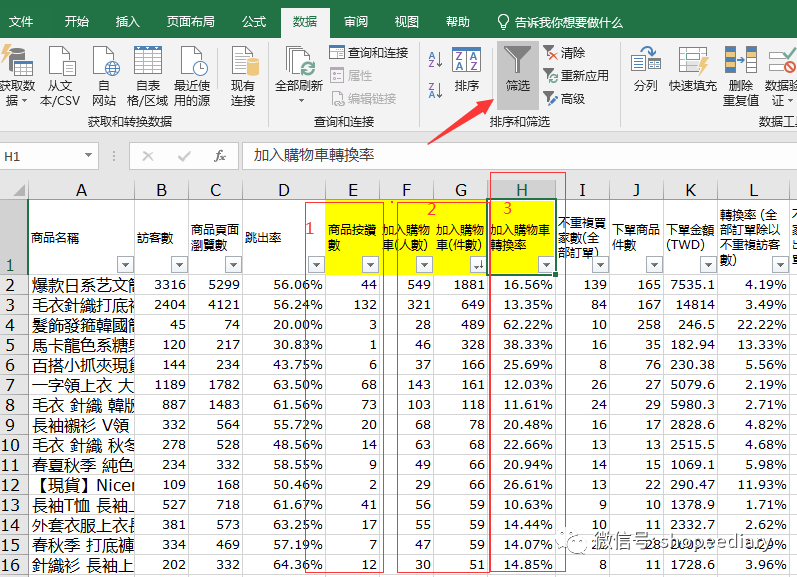Switch to the Page Layout (页面布局) tab

[x=191, y=22]
